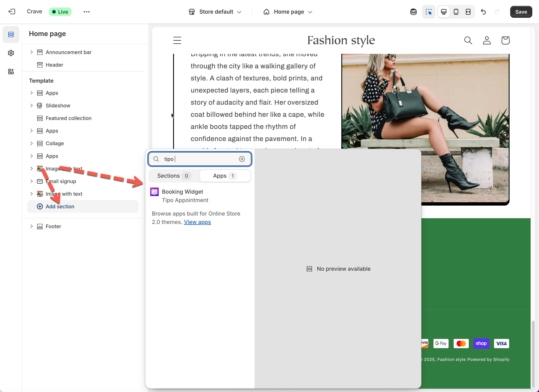Image resolution: width=539 pixels, height=392 pixels.
Task: Toggle the inspector selection tool
Action: [428, 12]
